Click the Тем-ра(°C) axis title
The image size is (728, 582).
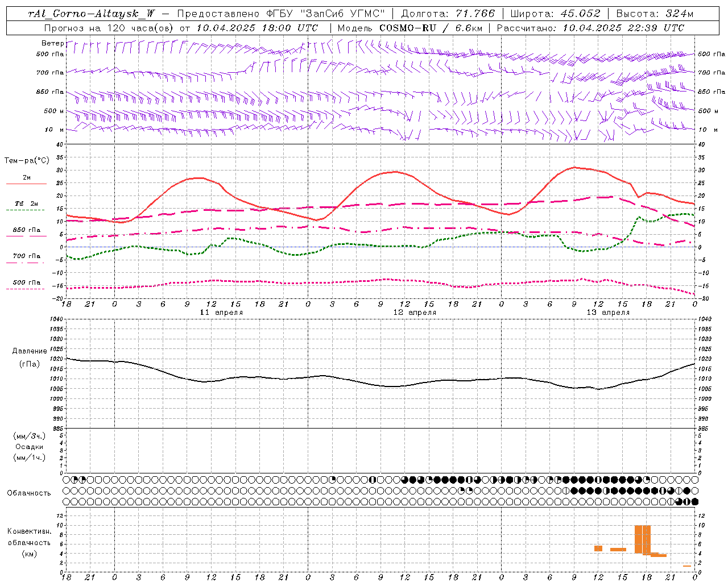coord(27,161)
